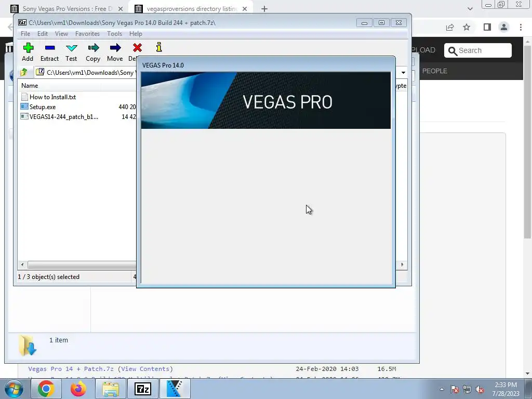Open the Chrome profile avatar icon
Screen dimensions: 532x399
click(504, 27)
